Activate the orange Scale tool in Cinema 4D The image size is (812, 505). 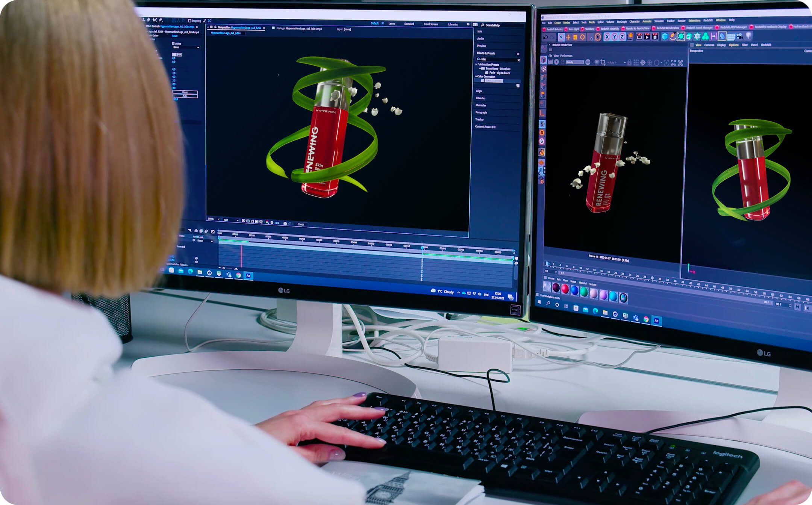[575, 37]
